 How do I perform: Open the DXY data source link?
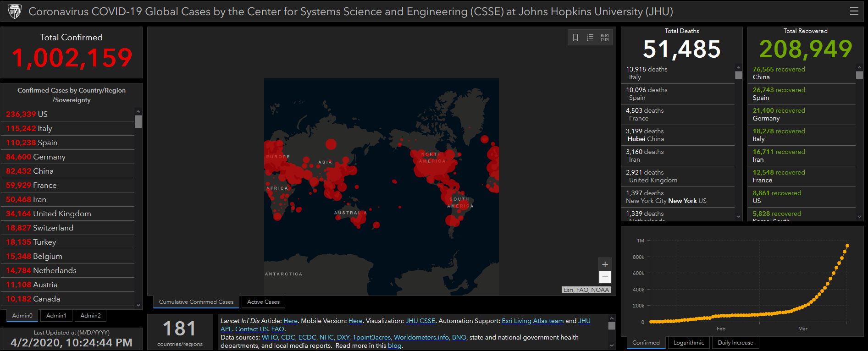click(x=343, y=338)
